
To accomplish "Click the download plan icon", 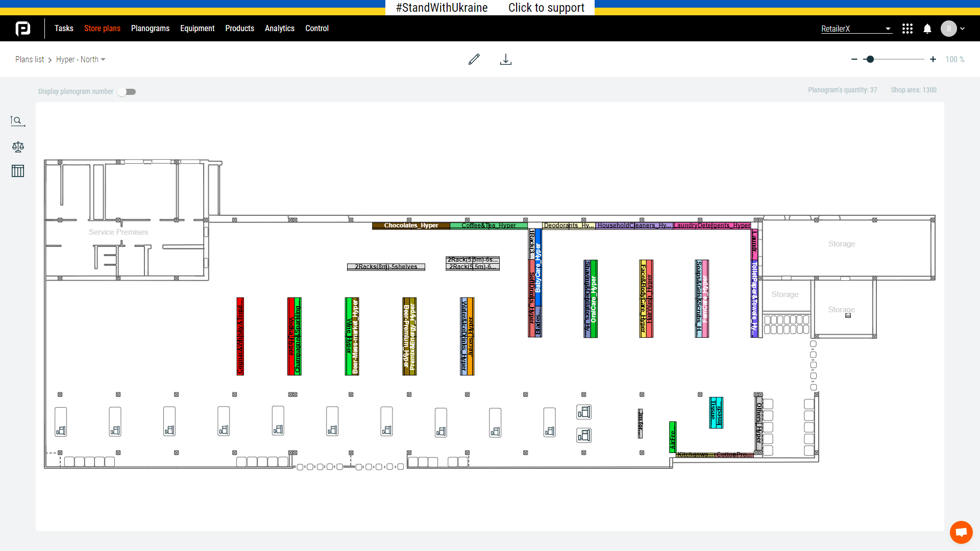I will point(505,59).
